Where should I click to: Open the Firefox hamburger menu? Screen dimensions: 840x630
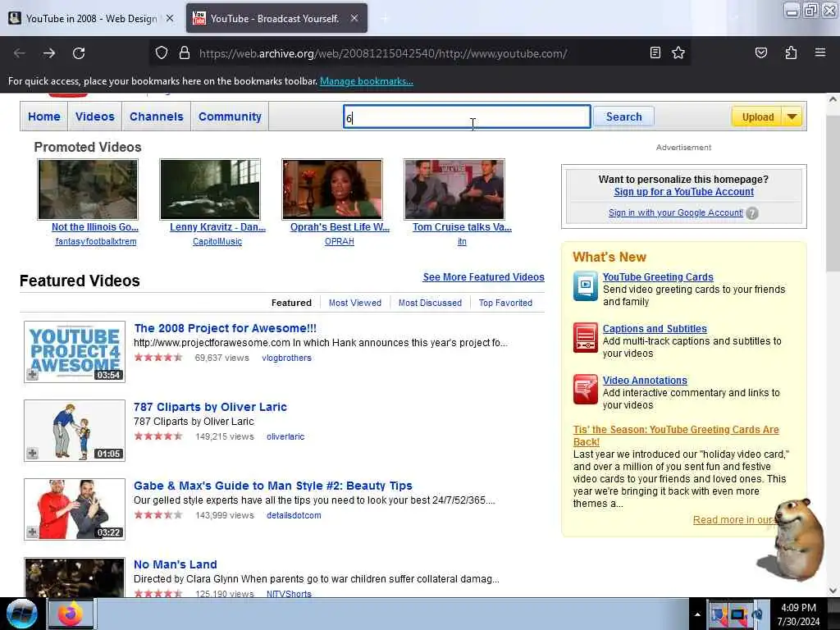pos(819,52)
